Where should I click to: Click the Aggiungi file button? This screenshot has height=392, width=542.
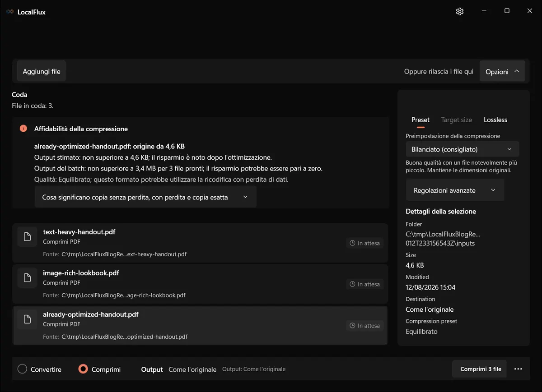point(42,71)
